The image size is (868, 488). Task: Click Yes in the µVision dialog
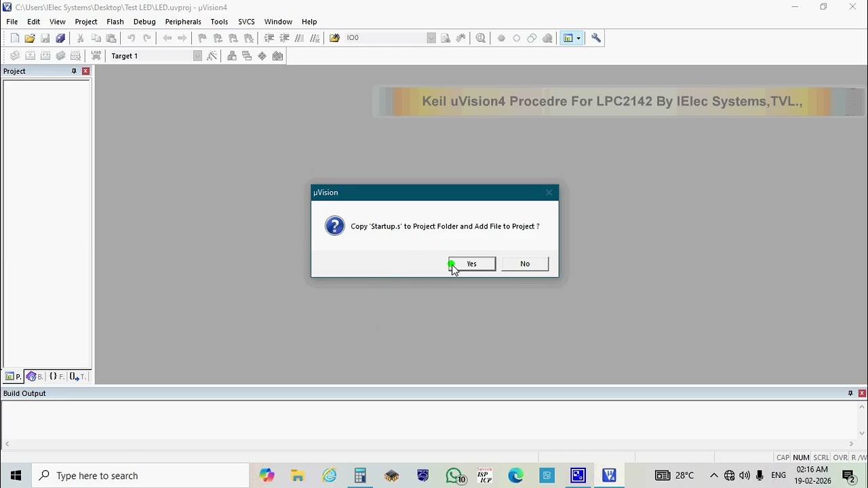click(472, 264)
